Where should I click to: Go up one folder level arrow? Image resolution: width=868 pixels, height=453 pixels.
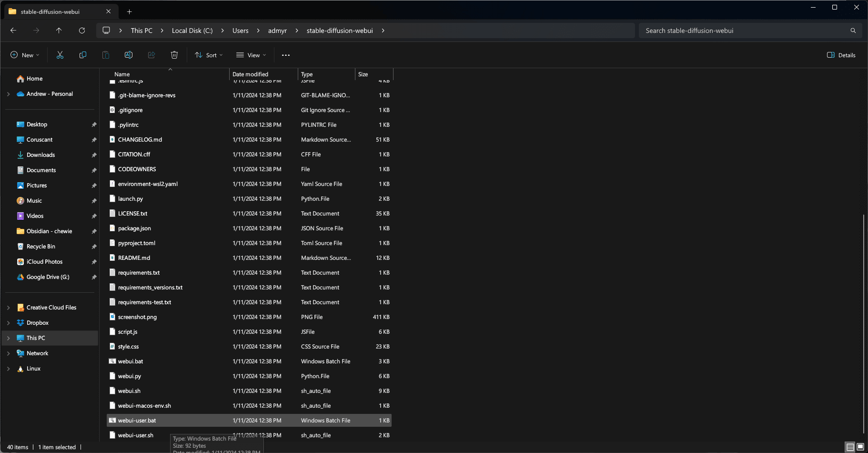click(59, 31)
